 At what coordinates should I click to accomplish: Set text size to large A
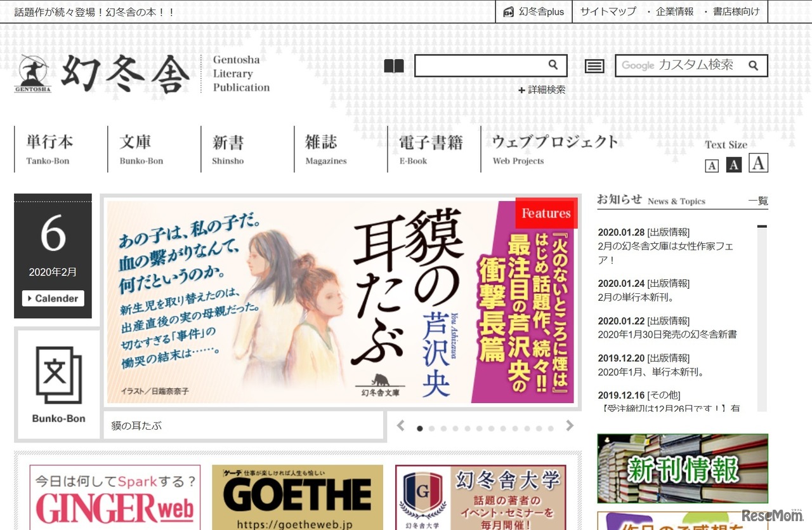tap(758, 163)
